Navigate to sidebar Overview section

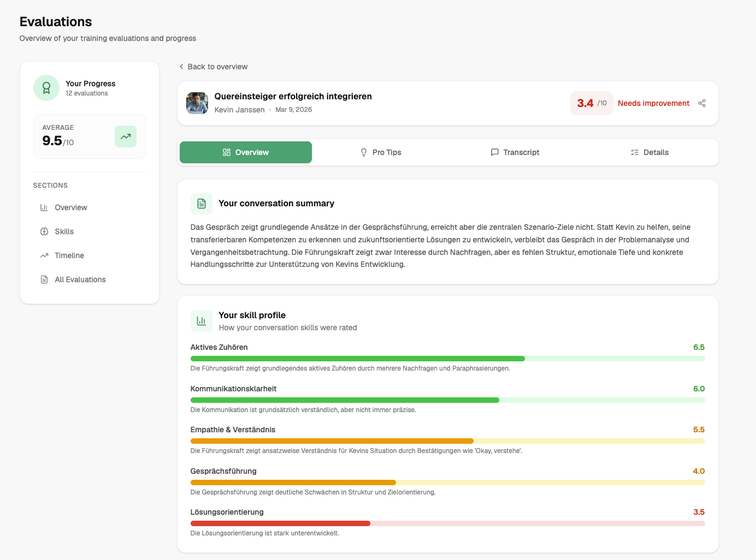(70, 207)
